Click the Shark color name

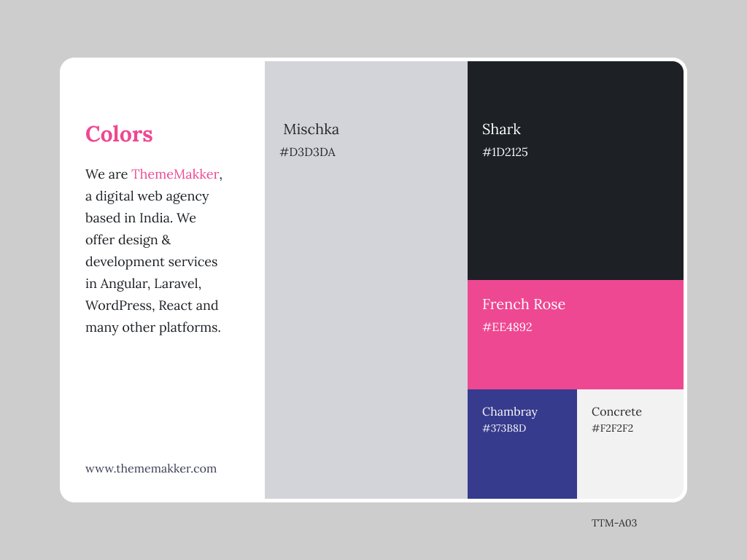[501, 129]
